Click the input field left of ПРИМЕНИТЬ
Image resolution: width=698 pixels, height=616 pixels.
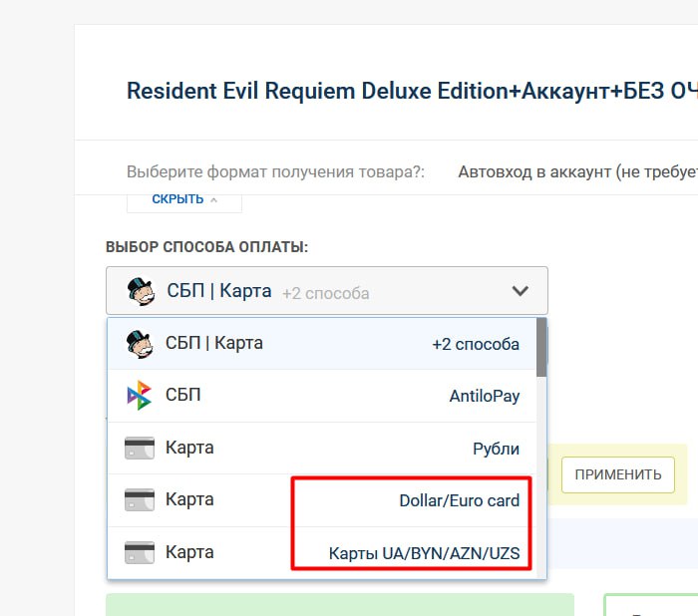click(550, 473)
